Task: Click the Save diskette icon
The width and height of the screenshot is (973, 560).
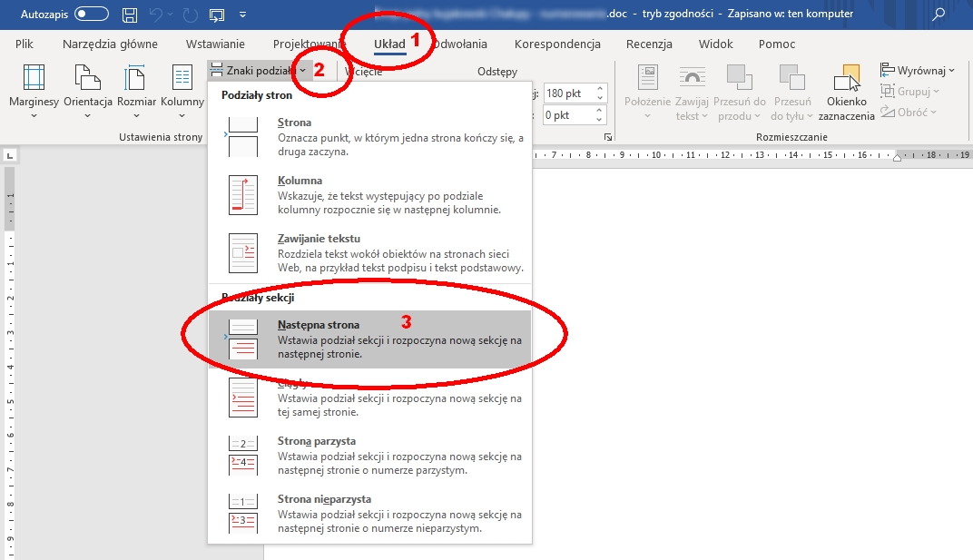Action: 130,15
